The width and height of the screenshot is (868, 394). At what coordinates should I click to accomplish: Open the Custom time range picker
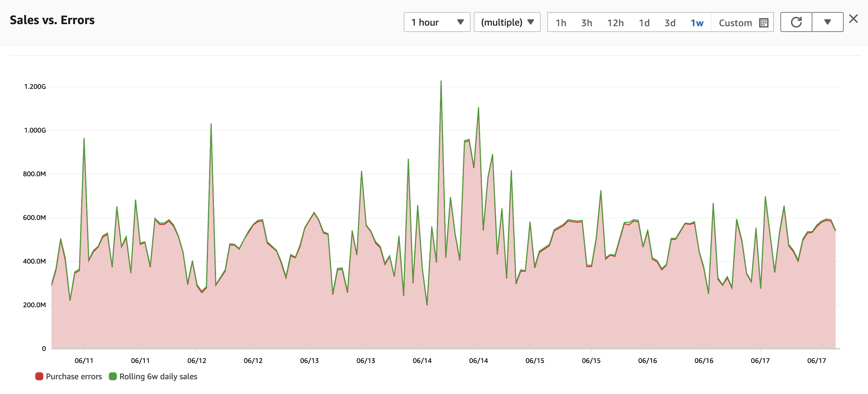[742, 23]
